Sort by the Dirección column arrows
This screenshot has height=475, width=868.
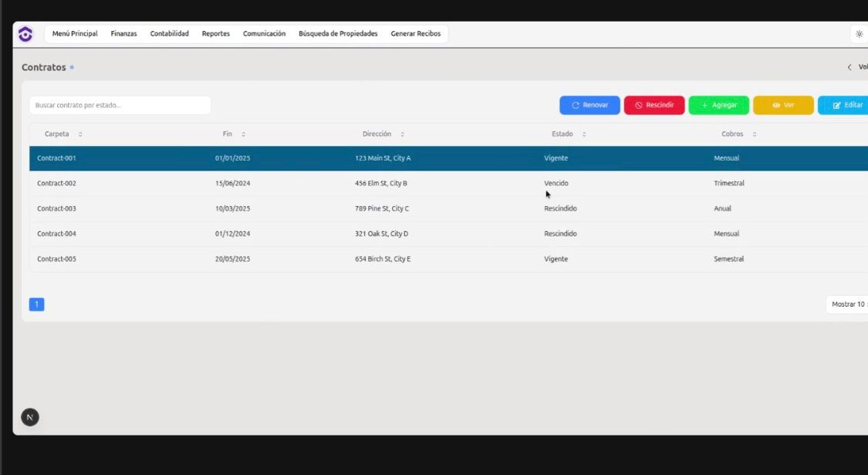coord(403,134)
